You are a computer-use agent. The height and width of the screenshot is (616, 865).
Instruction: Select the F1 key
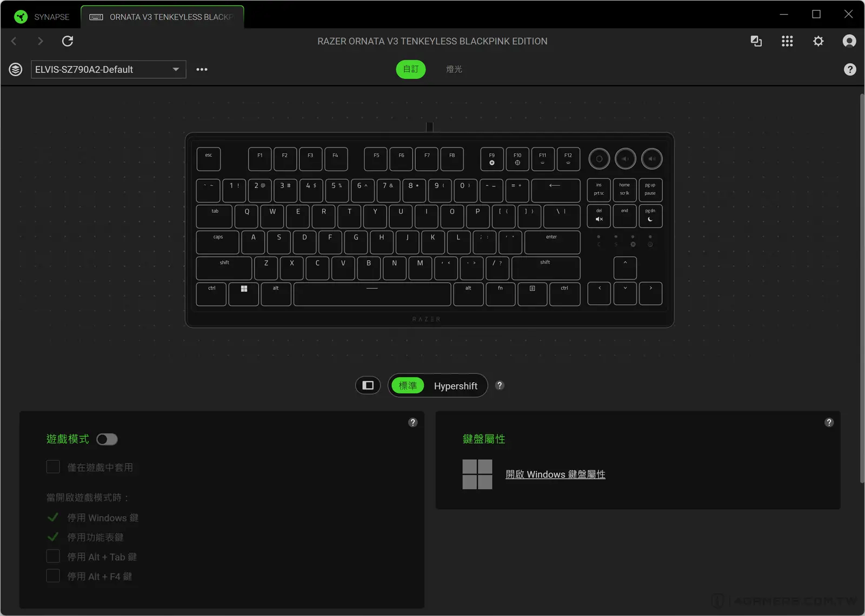pyautogui.click(x=260, y=159)
